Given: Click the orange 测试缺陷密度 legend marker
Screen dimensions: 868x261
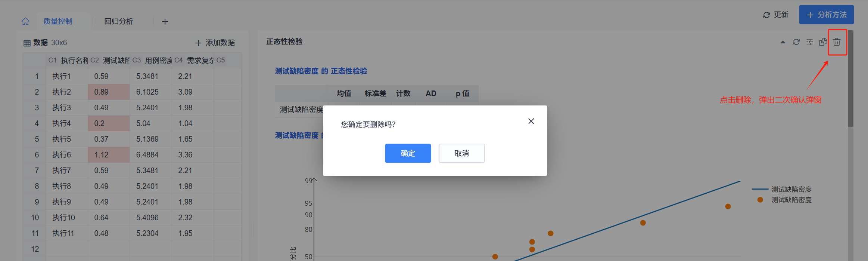Looking at the screenshot, I should pos(760,200).
